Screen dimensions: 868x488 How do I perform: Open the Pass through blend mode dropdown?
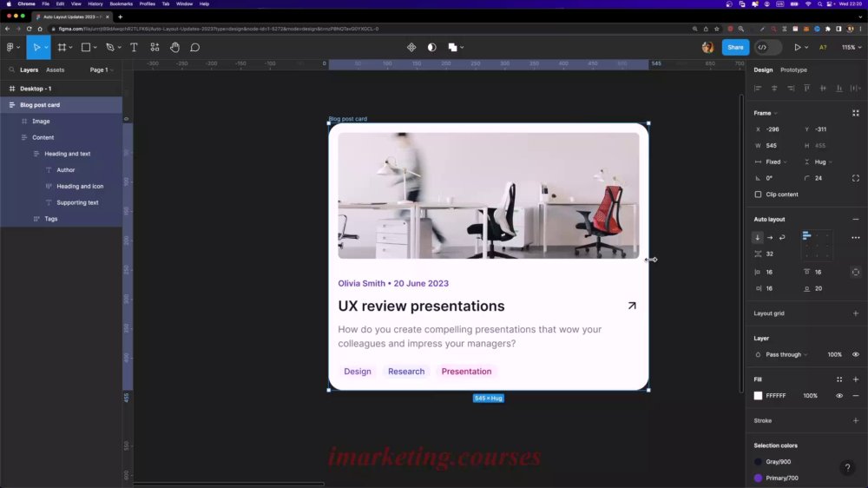point(786,354)
